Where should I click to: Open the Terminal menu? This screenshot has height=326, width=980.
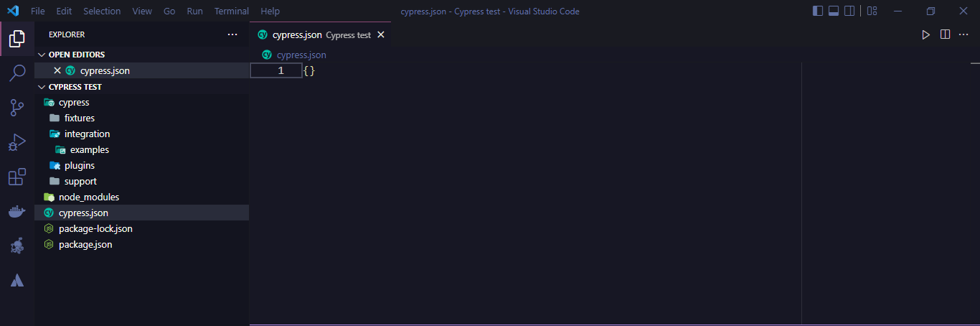232,11
